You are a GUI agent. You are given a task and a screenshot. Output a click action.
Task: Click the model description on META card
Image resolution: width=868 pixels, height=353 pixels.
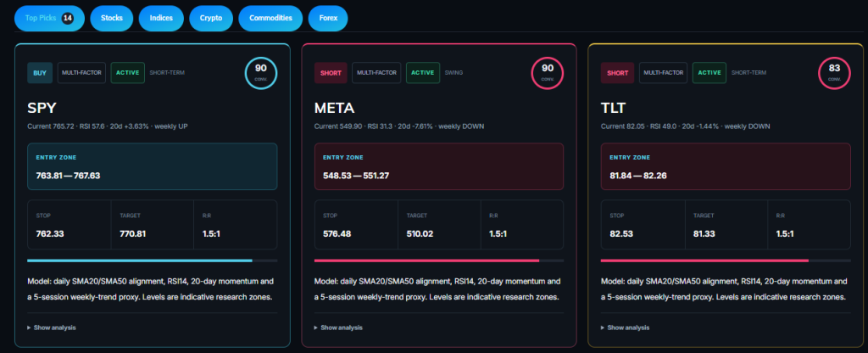point(437,289)
